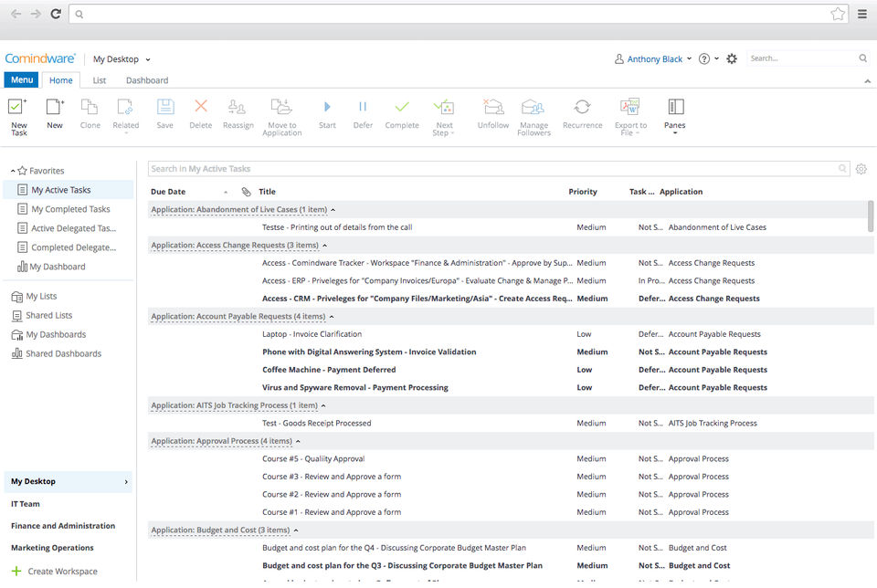Click the Search in My Active Tasks field
The image size is (877, 588).
point(493,169)
